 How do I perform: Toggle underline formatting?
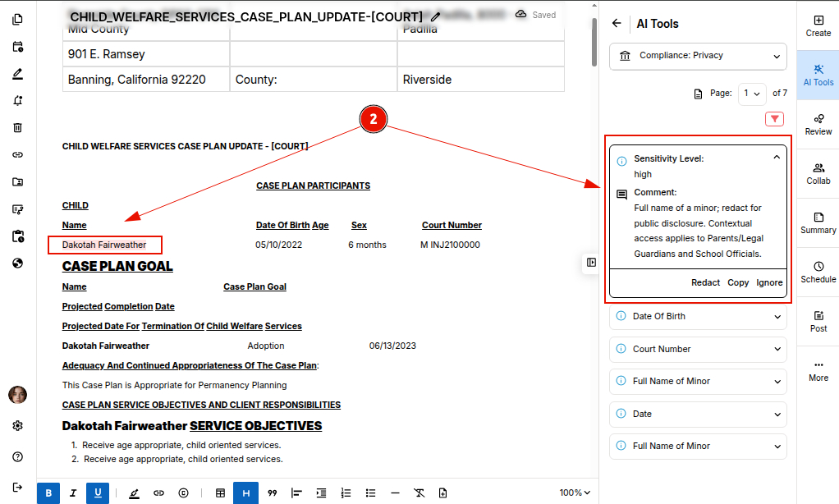point(98,493)
